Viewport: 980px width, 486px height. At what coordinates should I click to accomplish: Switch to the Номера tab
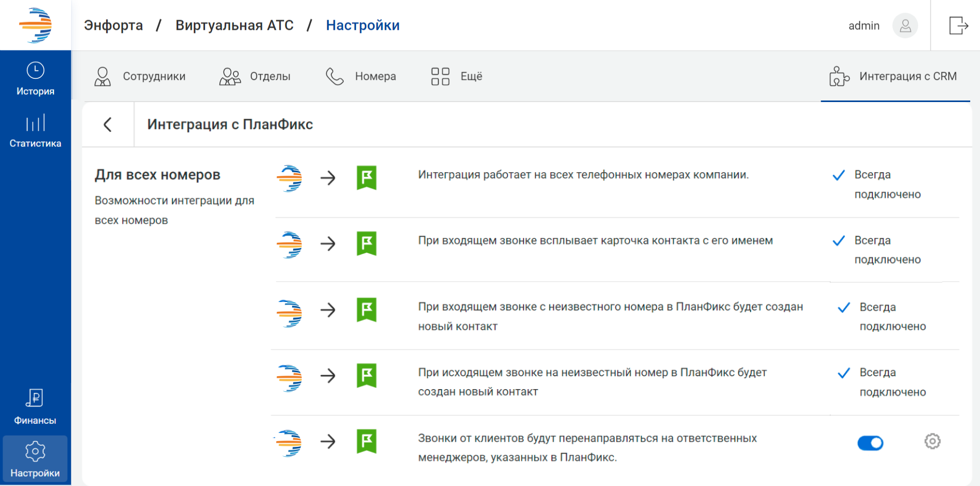pyautogui.click(x=361, y=76)
